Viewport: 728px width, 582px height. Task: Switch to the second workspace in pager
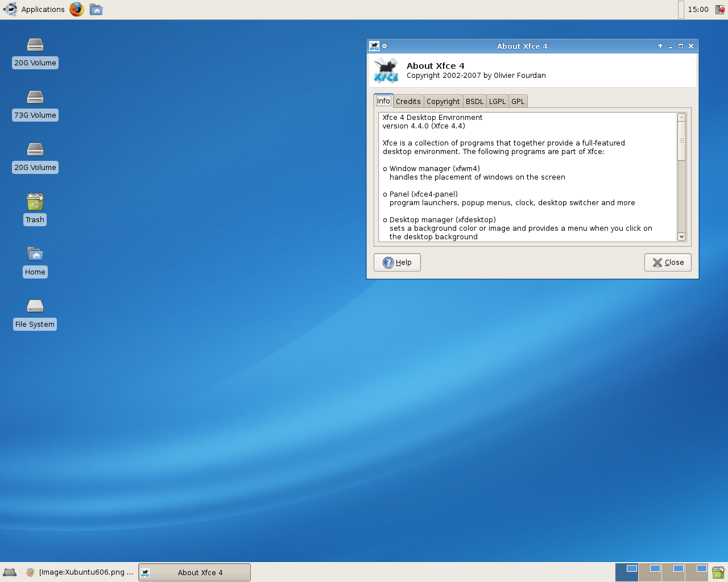click(x=650, y=572)
